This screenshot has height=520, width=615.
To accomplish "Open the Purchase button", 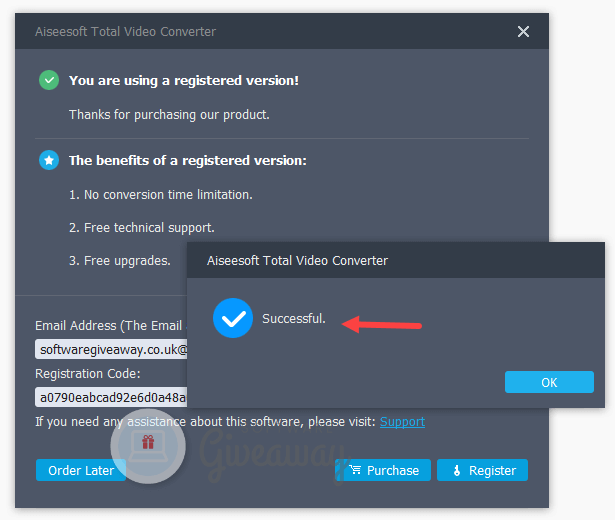I will point(383,470).
